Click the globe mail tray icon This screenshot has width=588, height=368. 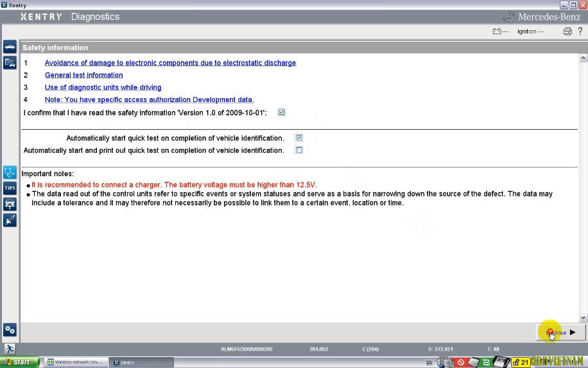445,362
